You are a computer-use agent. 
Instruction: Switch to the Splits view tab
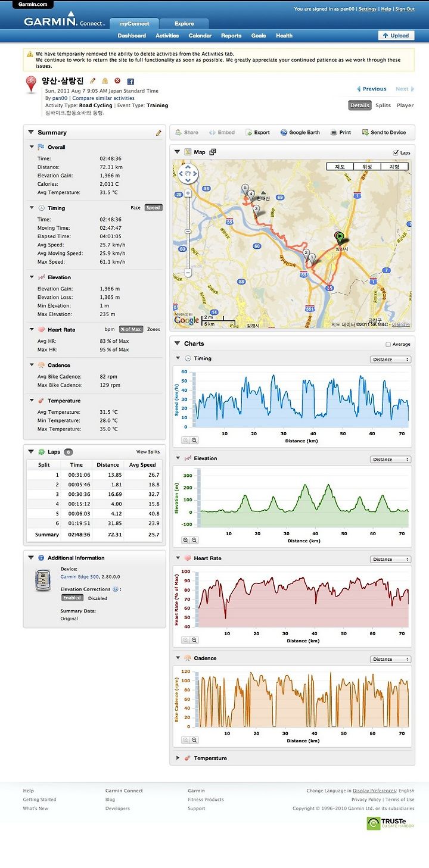[x=383, y=105]
